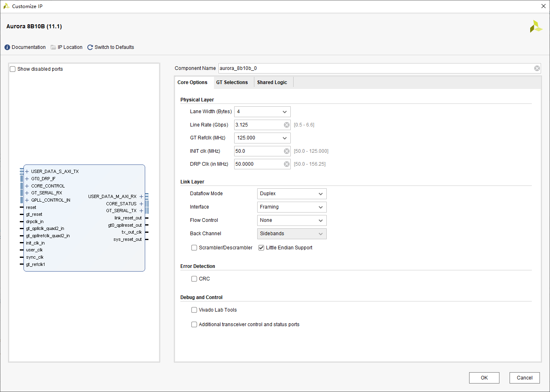Select drpclk_in port in diagram
Screen dimensions: 550x392
click(35, 221)
